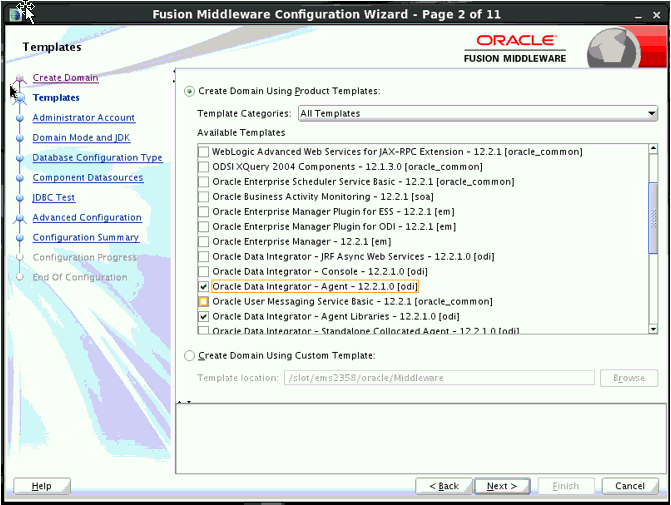The image size is (671, 505).
Task: Go to Database Configuration Type step
Action: (x=98, y=158)
